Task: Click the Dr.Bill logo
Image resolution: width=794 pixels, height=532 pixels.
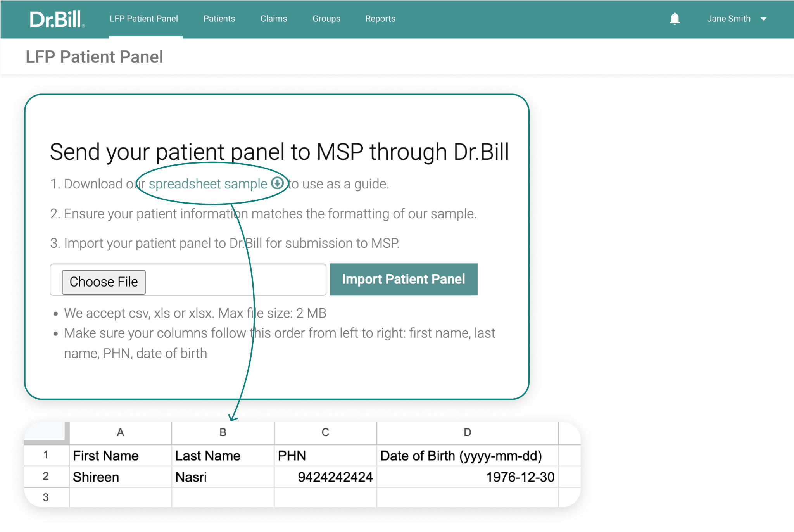Action: tap(57, 19)
